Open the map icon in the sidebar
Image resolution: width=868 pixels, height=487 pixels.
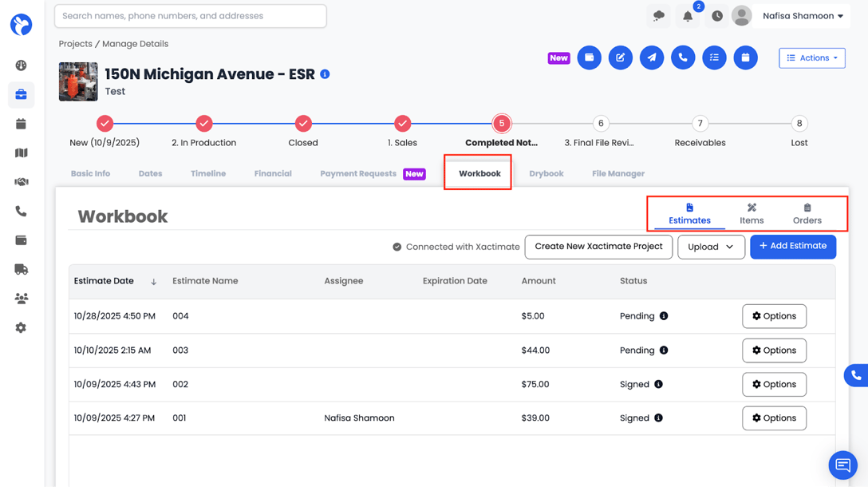click(x=21, y=153)
